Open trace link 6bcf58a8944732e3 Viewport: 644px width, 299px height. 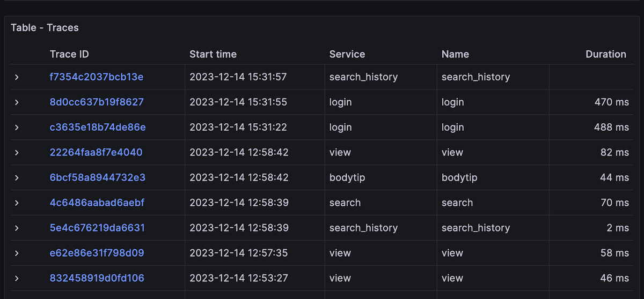point(97,178)
